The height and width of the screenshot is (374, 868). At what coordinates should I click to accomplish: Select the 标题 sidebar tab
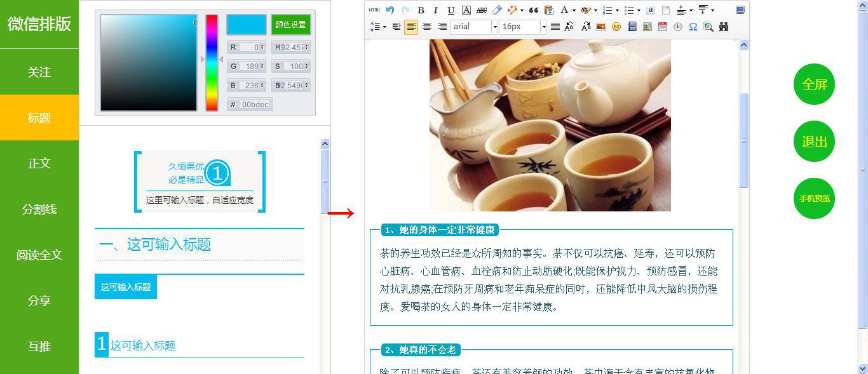coord(39,117)
